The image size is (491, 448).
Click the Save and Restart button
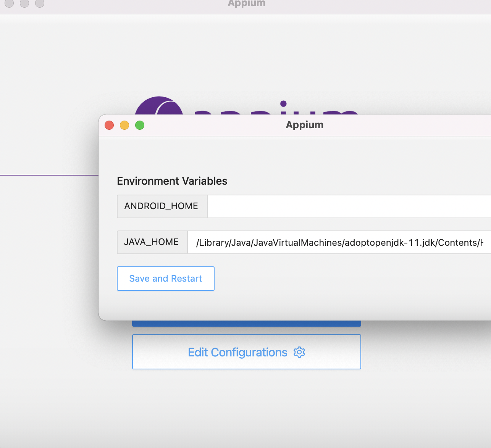click(166, 279)
